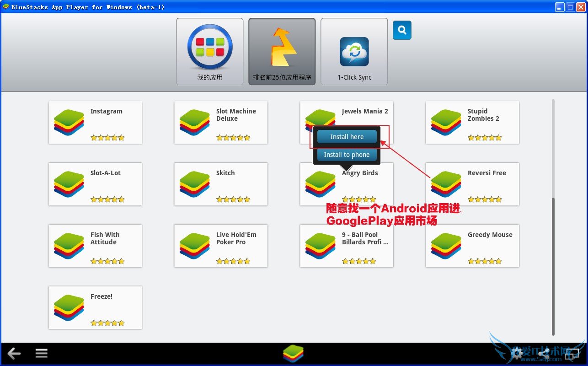Viewport: 588px width, 366px height.
Task: Click the BlueStacks logo in bottom bar
Action: pyautogui.click(x=293, y=354)
